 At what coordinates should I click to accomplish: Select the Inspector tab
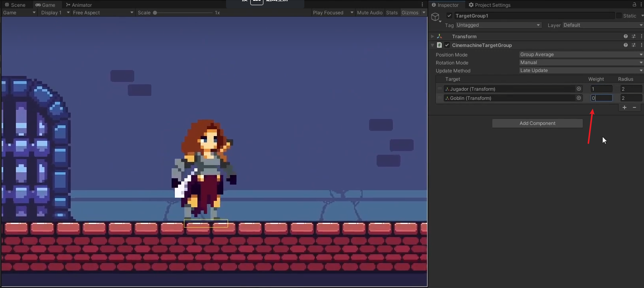(445, 5)
